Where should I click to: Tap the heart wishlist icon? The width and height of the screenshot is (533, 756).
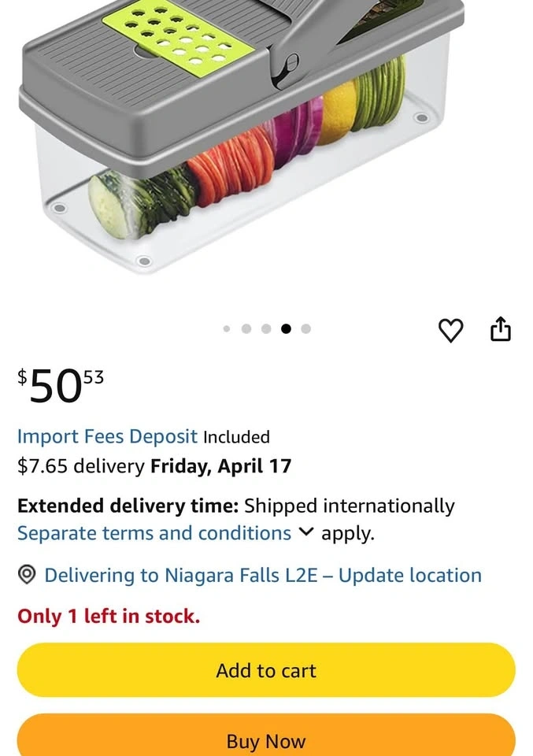[450, 331]
